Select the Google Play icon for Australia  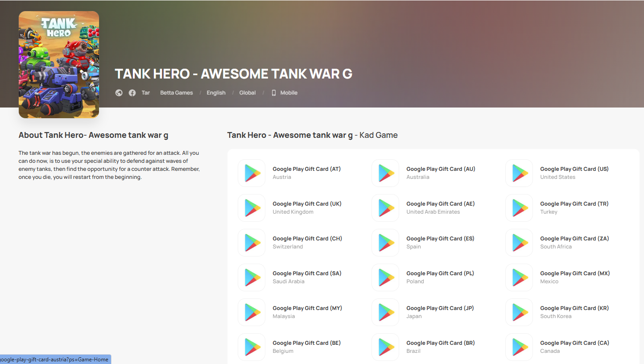click(385, 173)
